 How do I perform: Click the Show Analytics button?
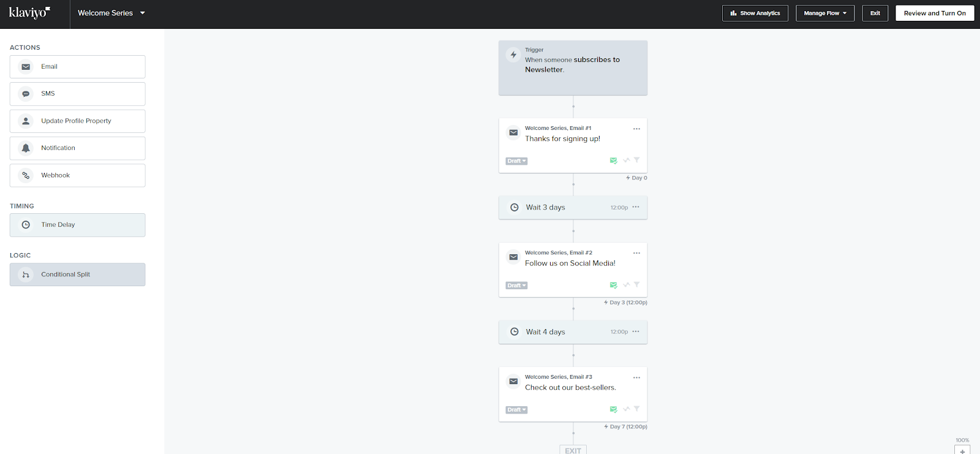[x=755, y=13]
